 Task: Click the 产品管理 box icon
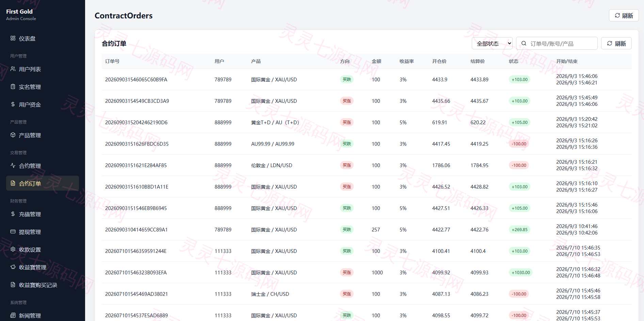13,135
